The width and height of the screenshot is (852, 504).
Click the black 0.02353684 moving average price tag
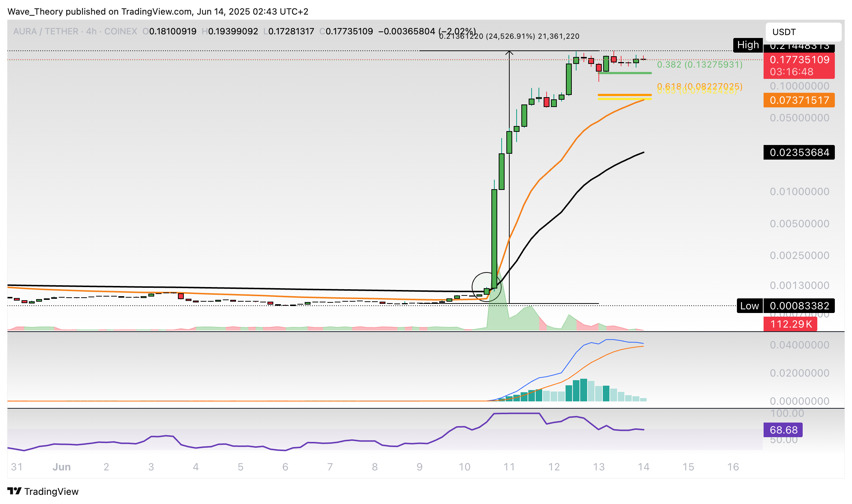click(x=799, y=152)
